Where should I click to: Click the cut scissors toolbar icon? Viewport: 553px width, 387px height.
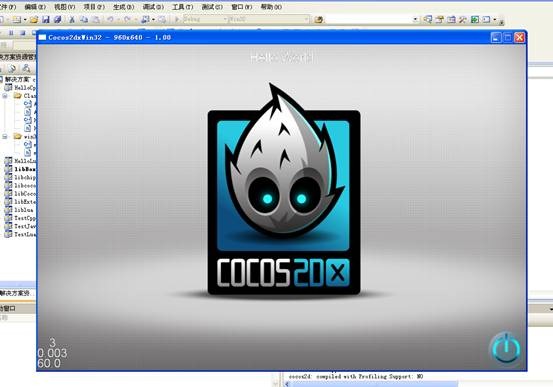pos(72,19)
